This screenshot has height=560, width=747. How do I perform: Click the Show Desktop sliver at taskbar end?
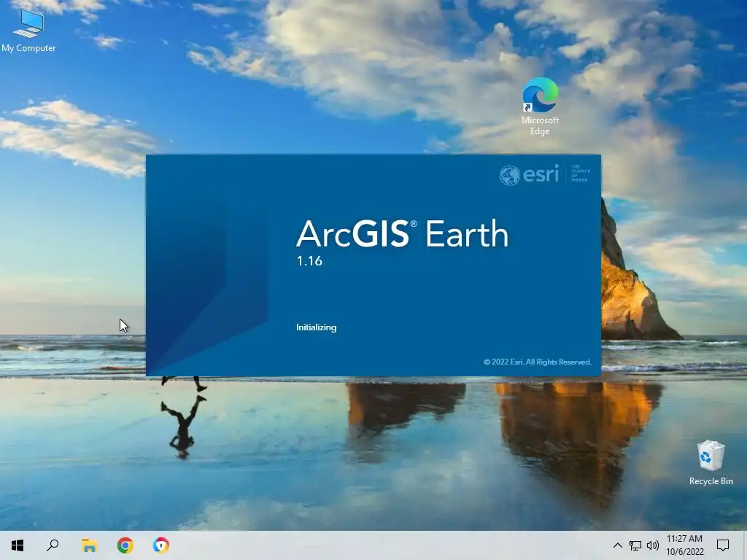click(x=745, y=545)
